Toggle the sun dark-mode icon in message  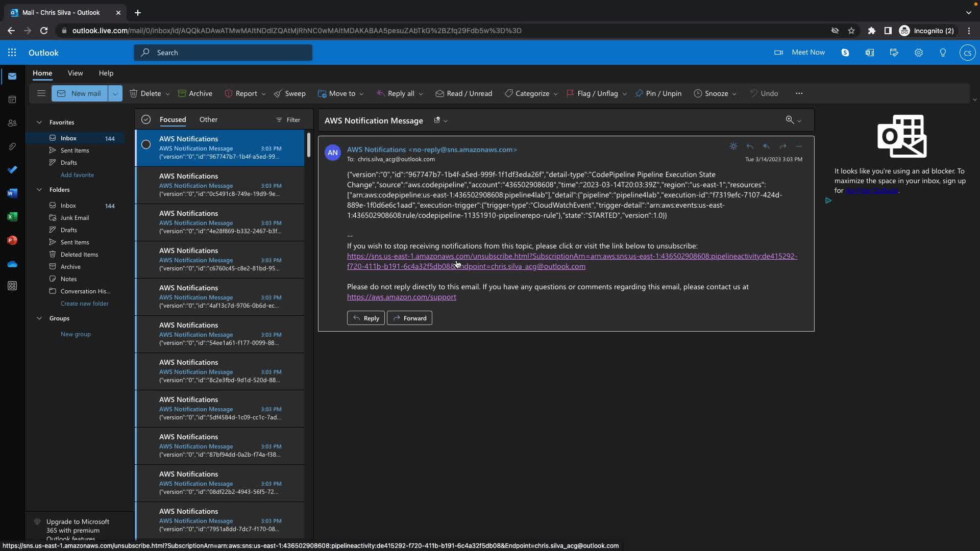733,146
